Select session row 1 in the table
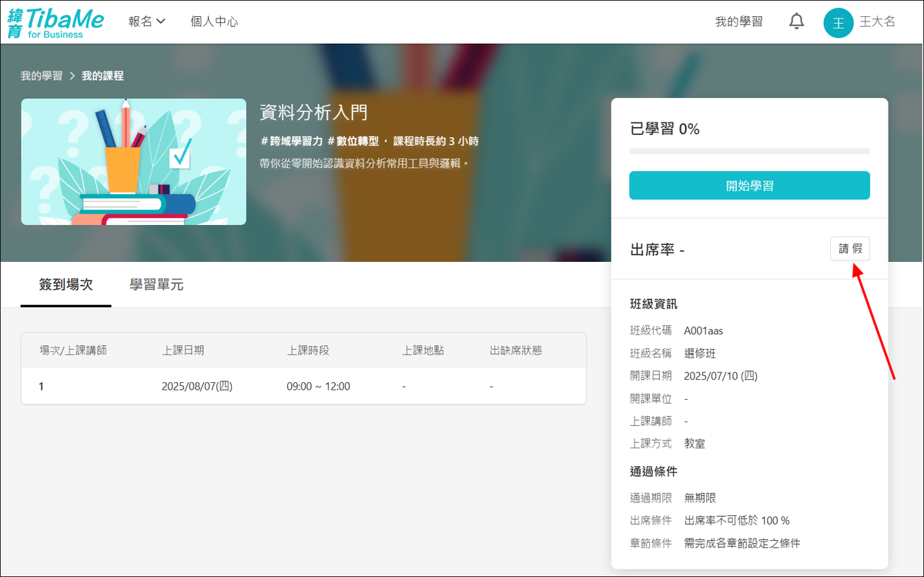The image size is (924, 577). (x=303, y=386)
